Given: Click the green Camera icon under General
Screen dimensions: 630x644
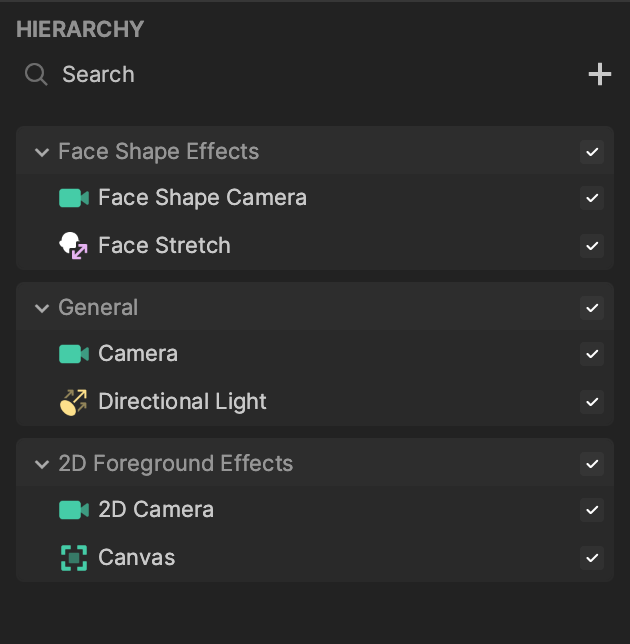Looking at the screenshot, I should click(74, 354).
